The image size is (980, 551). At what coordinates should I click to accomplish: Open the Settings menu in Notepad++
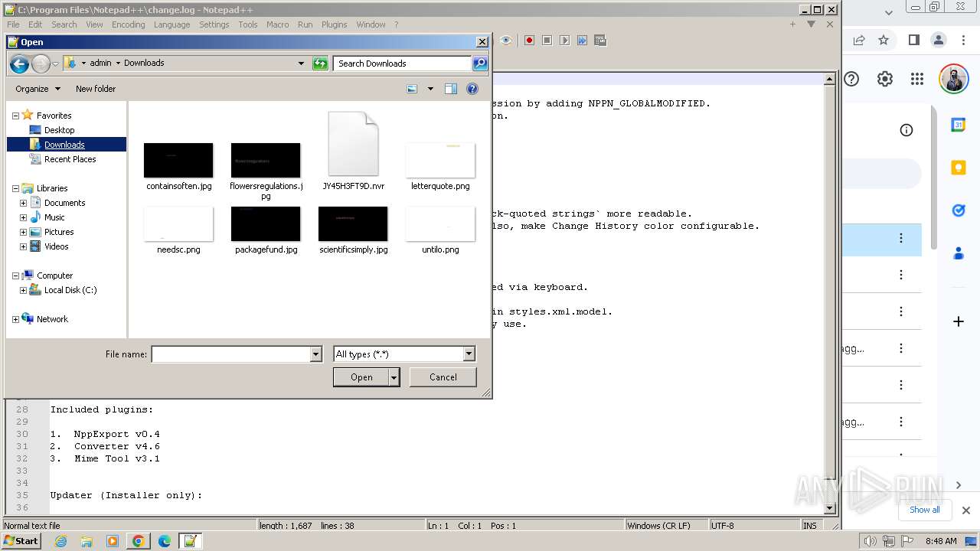(214, 24)
